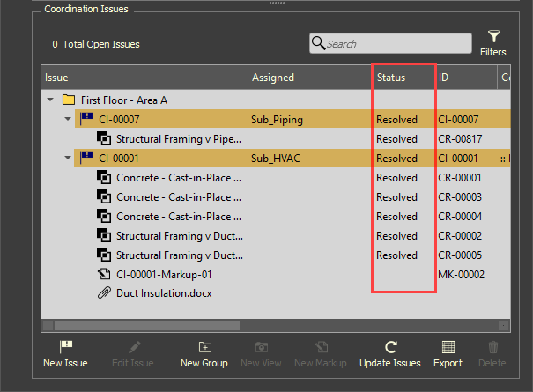The height and width of the screenshot is (392, 533).
Task: Select the CR-00817 Structural Framing v Pipe clash
Action: pos(178,138)
